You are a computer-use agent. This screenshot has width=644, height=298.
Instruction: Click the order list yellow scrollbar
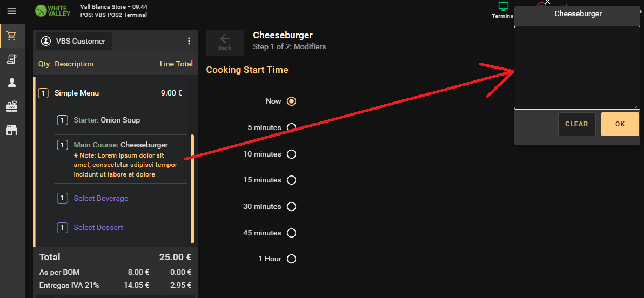192,189
